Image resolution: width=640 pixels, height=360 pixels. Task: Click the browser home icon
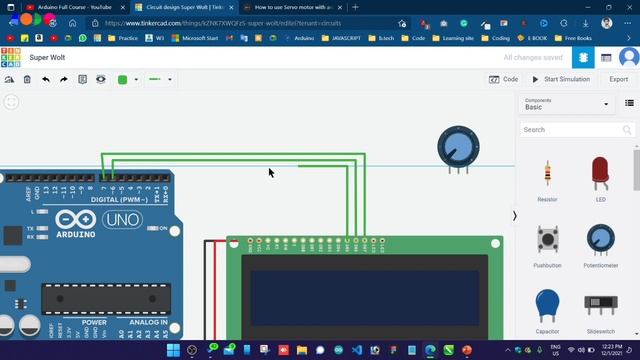[73, 23]
